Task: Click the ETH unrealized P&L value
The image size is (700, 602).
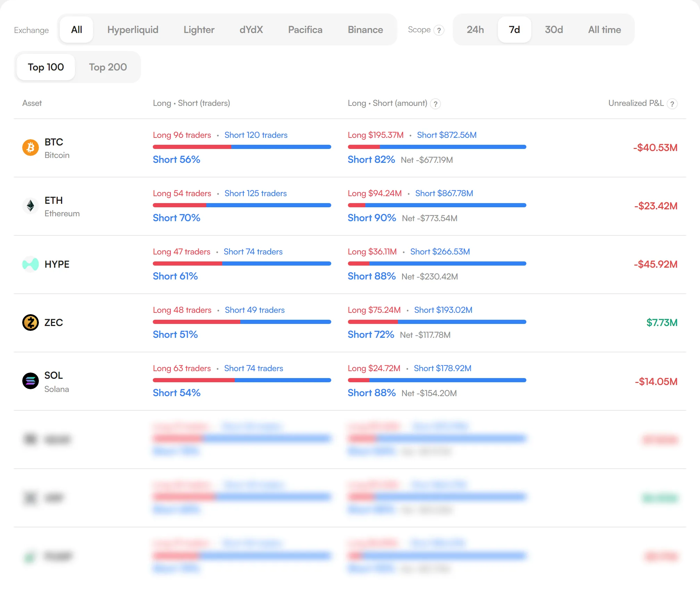Action: (656, 206)
